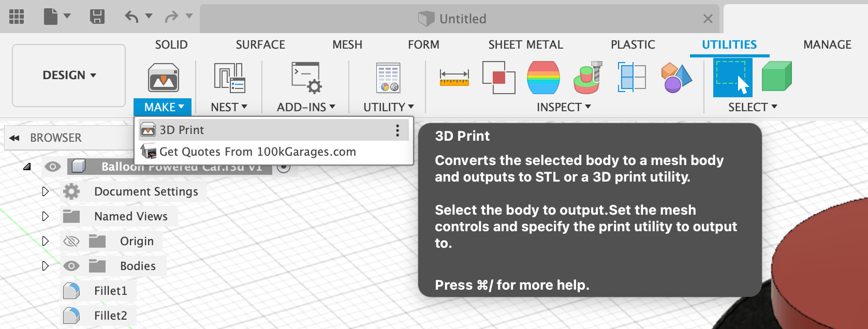The height and width of the screenshot is (329, 868).
Task: Switch to the PLASTIC tab
Action: (x=632, y=45)
